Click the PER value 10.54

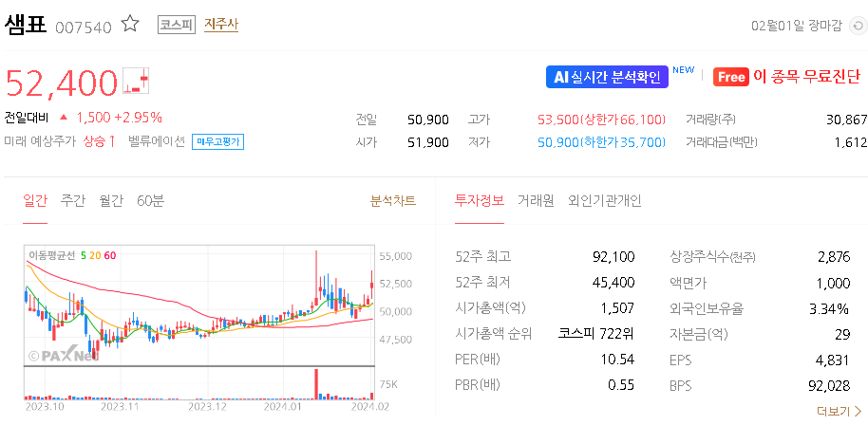pos(618,360)
